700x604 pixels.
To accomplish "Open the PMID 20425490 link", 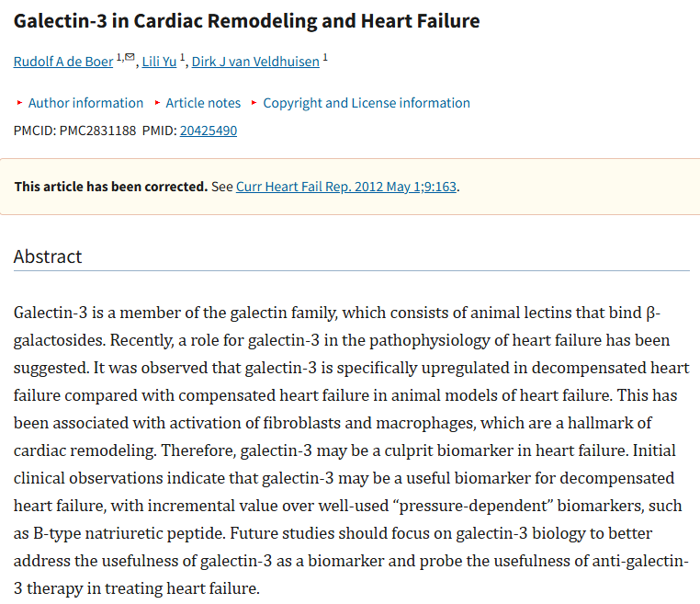I will click(209, 131).
